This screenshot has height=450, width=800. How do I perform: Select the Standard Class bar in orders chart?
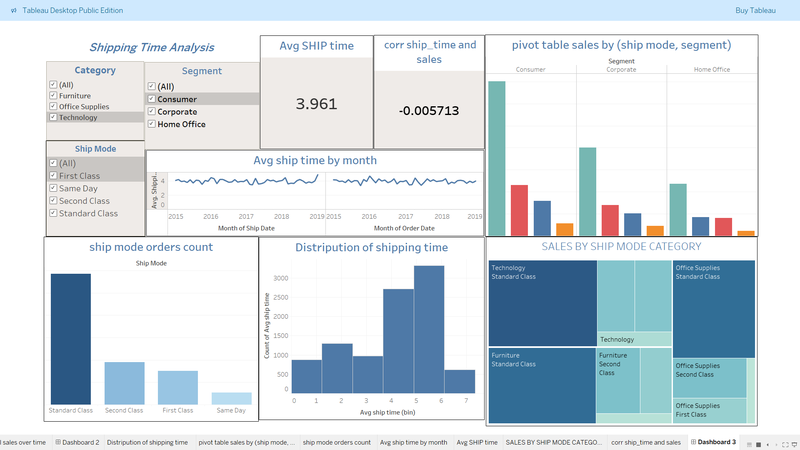pyautogui.click(x=70, y=338)
